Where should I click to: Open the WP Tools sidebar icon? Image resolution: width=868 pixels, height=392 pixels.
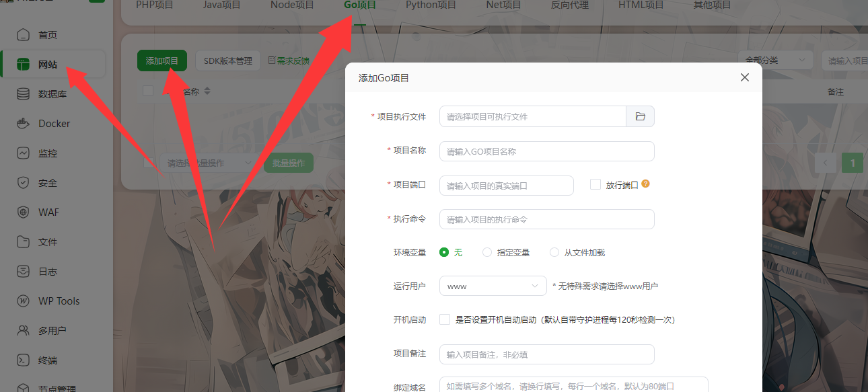24,301
